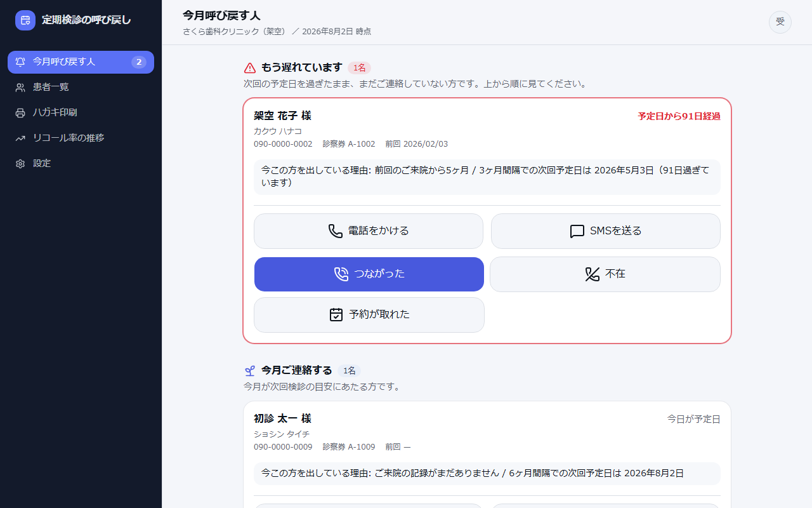Click the line 今月が次回検診の目安にあたる方です
Screen dimensions: 812x508
[x=322, y=387]
